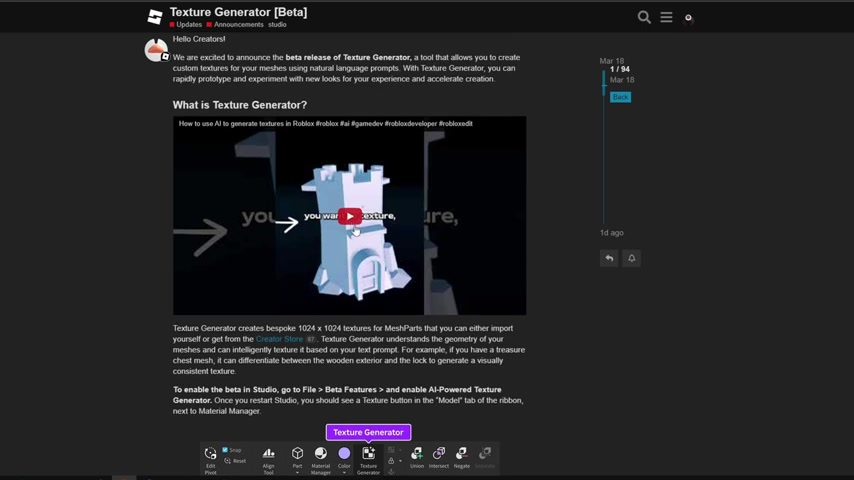Open the user profile avatar in header
This screenshot has width=854, height=480.
point(688,18)
